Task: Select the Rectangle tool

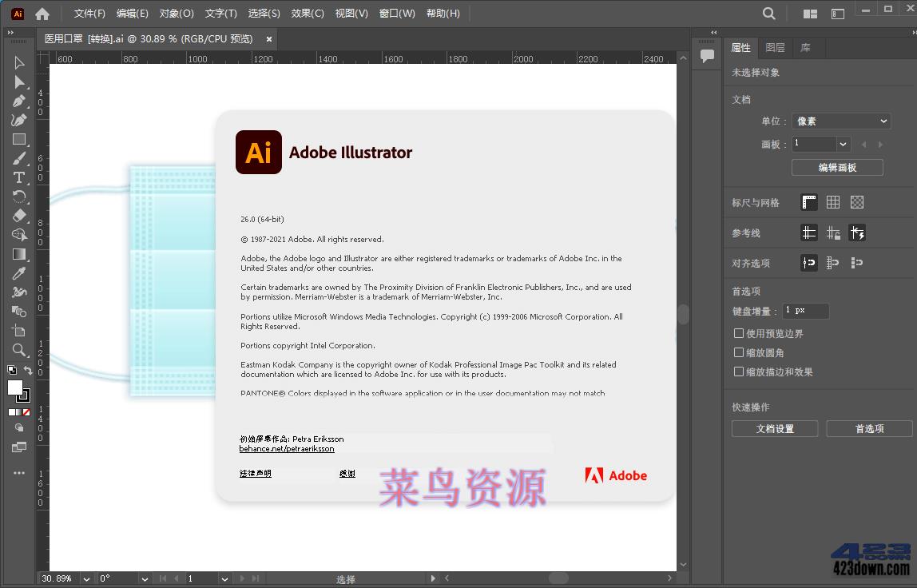Action: click(x=18, y=139)
